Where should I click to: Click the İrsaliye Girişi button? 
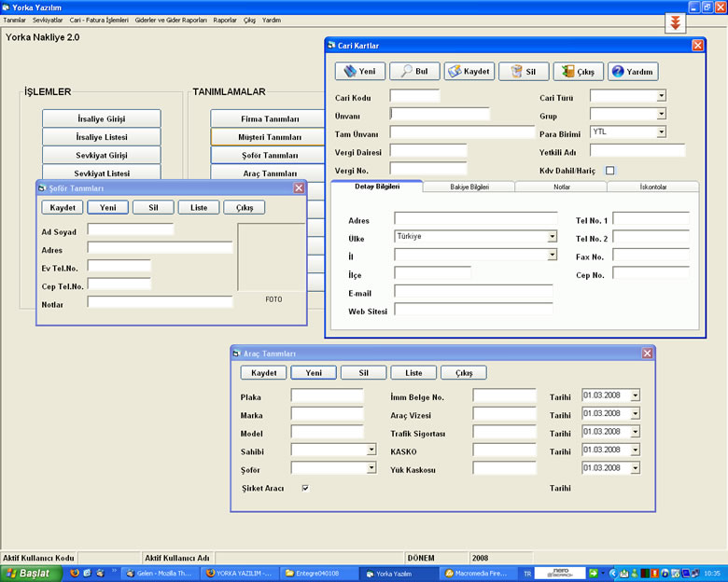tap(102, 118)
